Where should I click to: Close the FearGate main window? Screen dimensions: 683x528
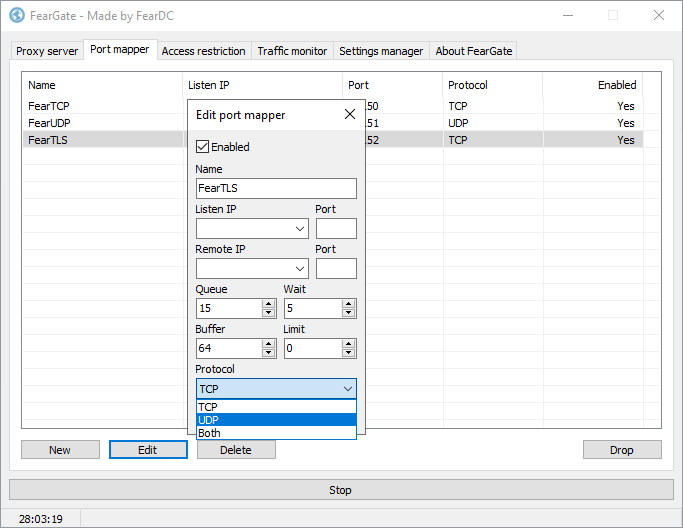pyautogui.click(x=659, y=16)
